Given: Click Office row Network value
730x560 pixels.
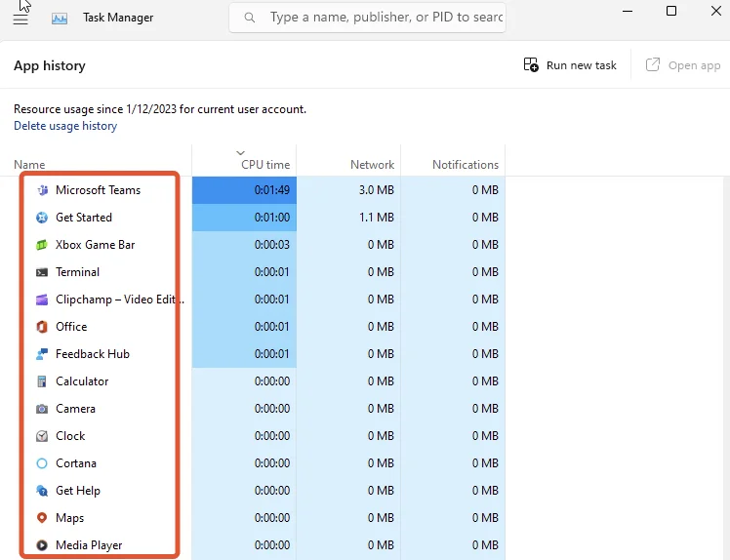Looking at the screenshot, I should coord(381,327).
